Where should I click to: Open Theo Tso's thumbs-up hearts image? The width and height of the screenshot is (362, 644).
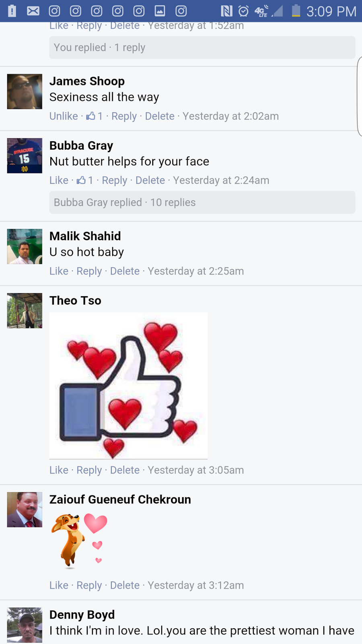(128, 386)
